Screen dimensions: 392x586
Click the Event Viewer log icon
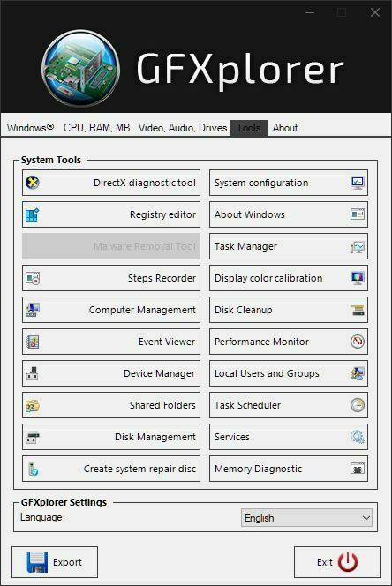(33, 342)
